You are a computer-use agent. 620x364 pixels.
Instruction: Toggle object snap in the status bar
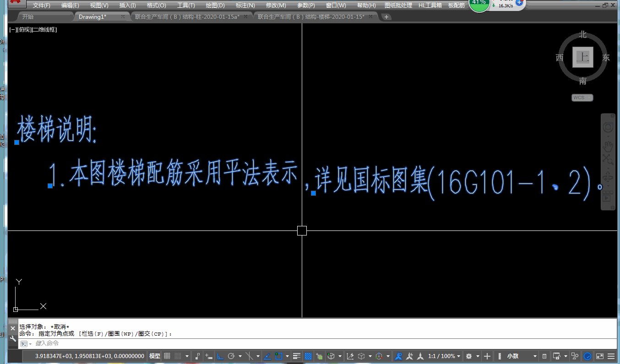click(279, 356)
